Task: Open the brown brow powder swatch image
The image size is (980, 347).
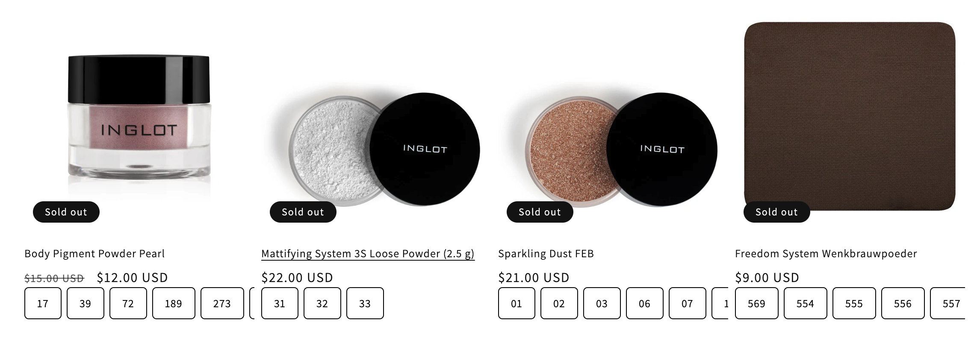Action: click(x=849, y=115)
